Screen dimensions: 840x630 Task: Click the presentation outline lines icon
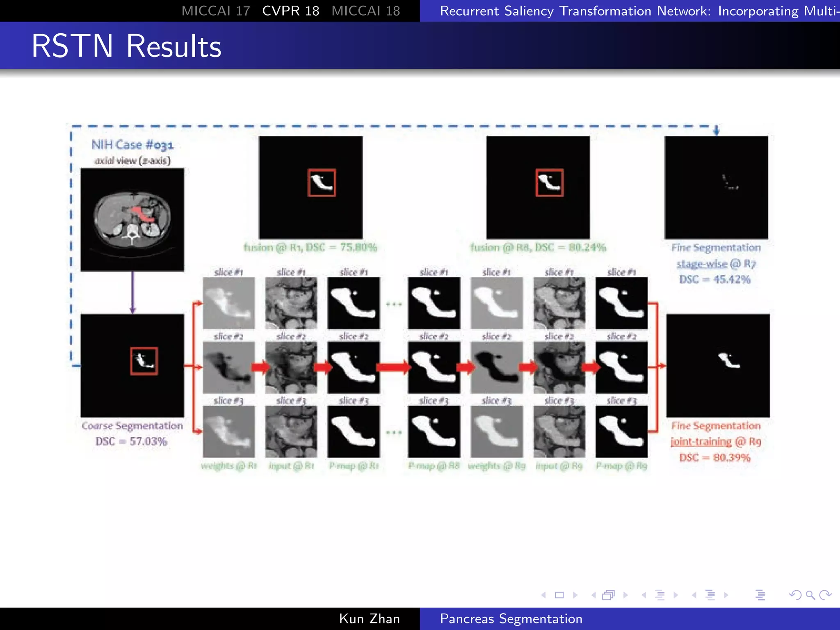tap(760, 595)
